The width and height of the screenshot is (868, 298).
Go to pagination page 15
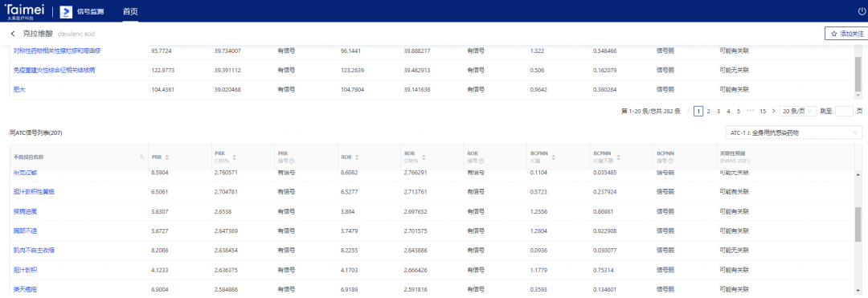(763, 111)
